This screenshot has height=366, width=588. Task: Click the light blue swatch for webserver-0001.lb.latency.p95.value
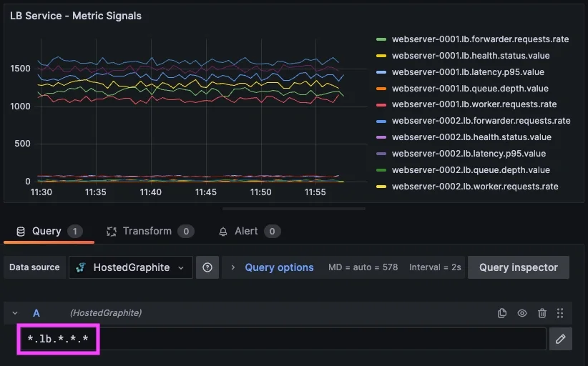(x=381, y=72)
